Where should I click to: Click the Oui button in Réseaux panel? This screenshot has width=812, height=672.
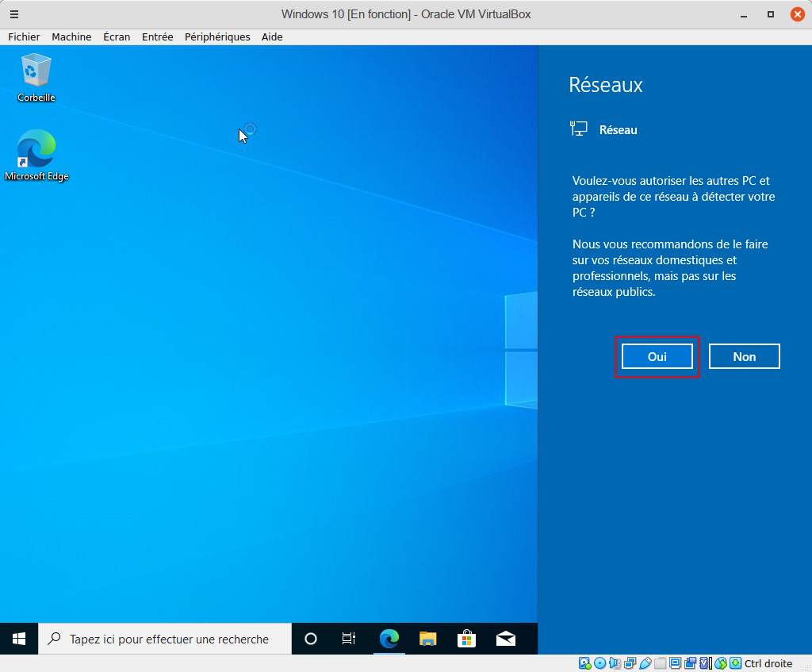click(x=657, y=357)
